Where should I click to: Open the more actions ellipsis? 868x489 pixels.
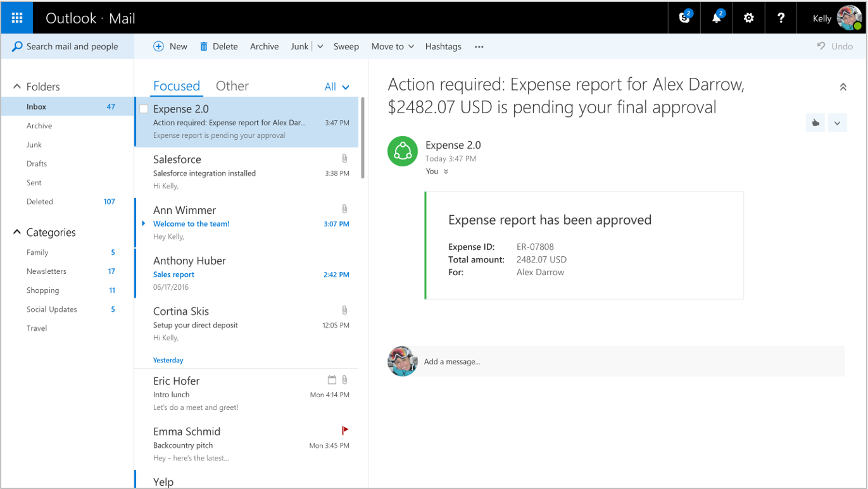click(479, 46)
